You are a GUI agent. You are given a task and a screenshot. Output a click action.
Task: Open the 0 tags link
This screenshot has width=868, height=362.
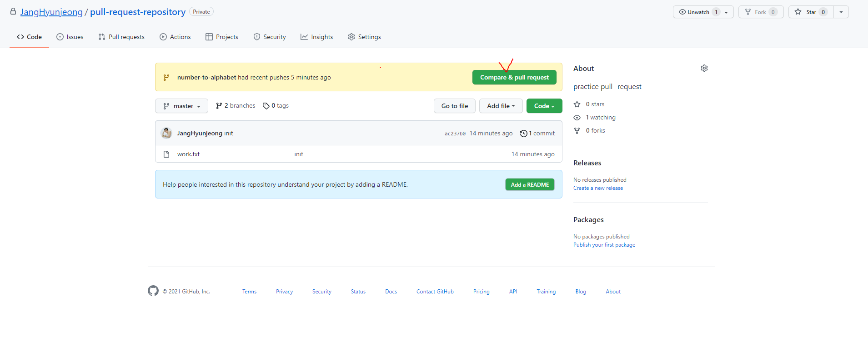point(276,105)
